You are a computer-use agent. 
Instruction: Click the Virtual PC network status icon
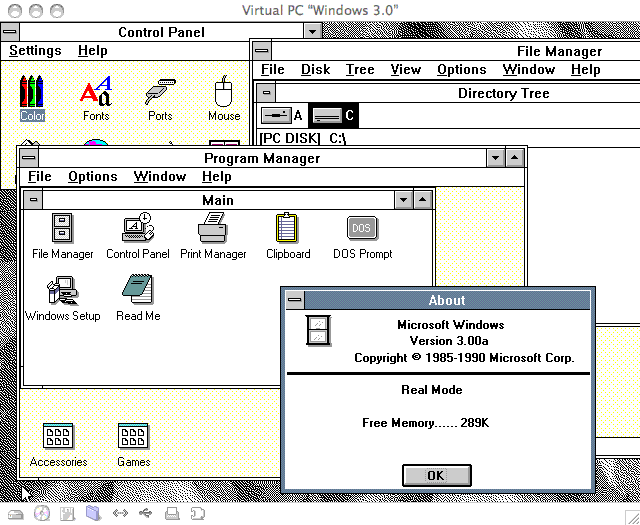pos(120,513)
